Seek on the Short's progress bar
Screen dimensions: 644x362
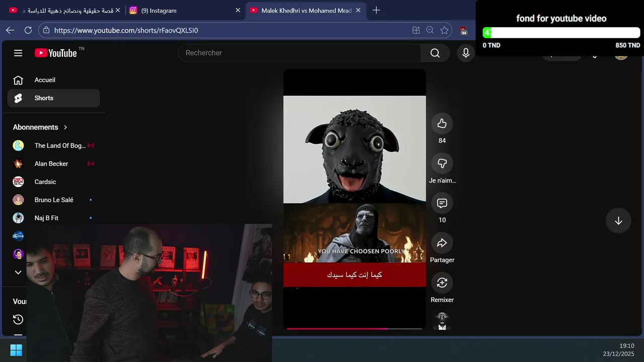pos(354,328)
